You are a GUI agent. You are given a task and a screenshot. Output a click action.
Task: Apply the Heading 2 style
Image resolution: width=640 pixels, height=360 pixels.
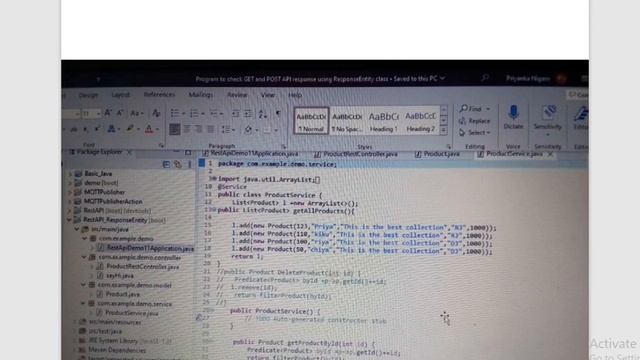(420, 121)
